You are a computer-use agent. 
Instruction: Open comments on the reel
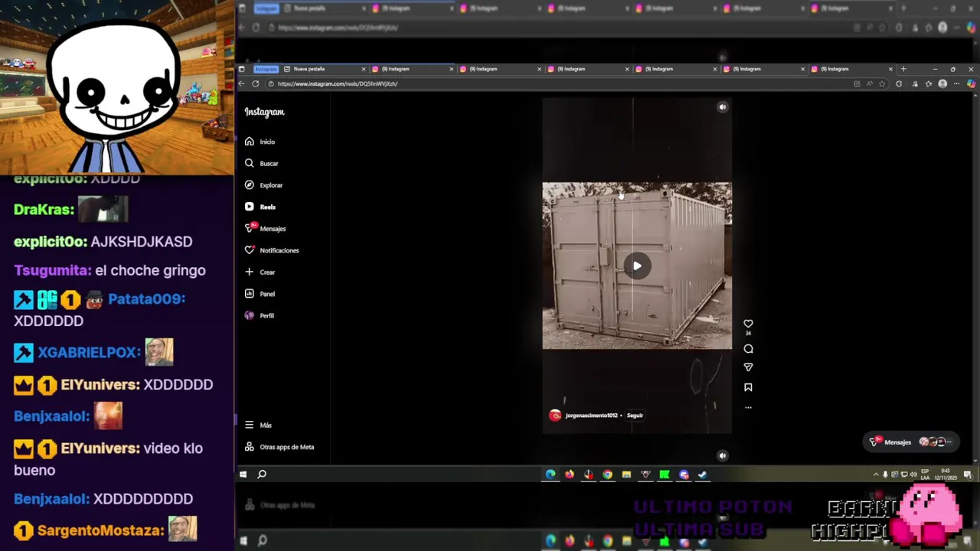coord(748,349)
